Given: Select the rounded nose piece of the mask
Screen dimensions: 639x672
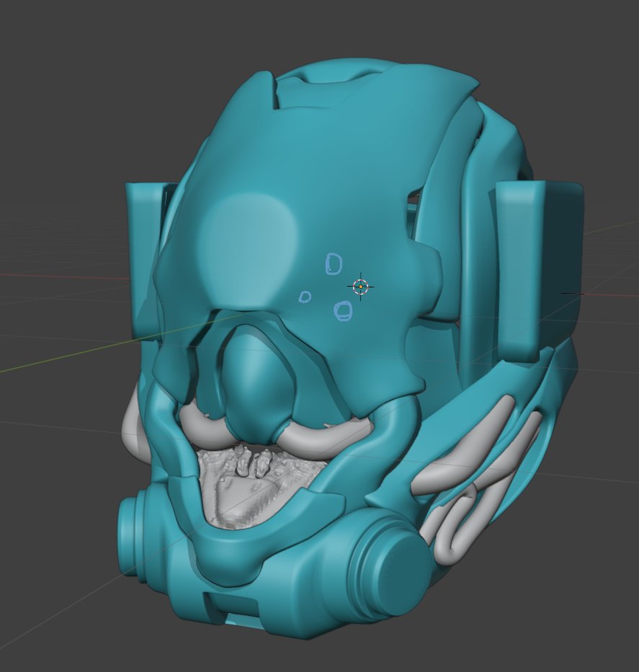Looking at the screenshot, I should pos(257,384).
